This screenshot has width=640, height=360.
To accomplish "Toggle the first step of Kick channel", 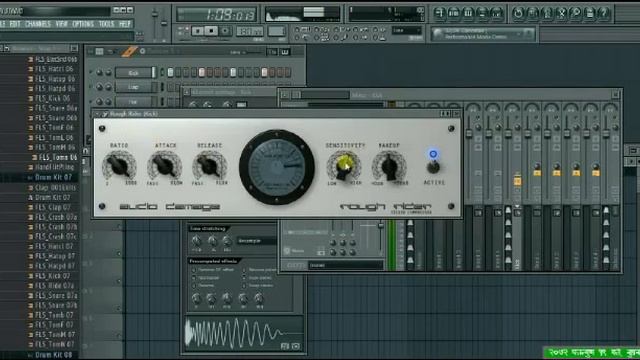I will pyautogui.click(x=170, y=73).
